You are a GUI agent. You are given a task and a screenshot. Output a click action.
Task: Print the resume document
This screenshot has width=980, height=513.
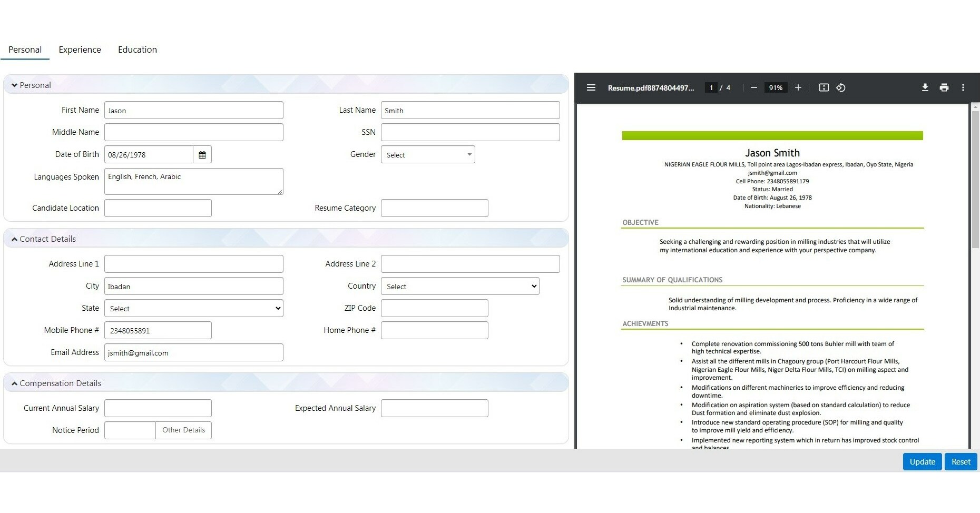[944, 87]
